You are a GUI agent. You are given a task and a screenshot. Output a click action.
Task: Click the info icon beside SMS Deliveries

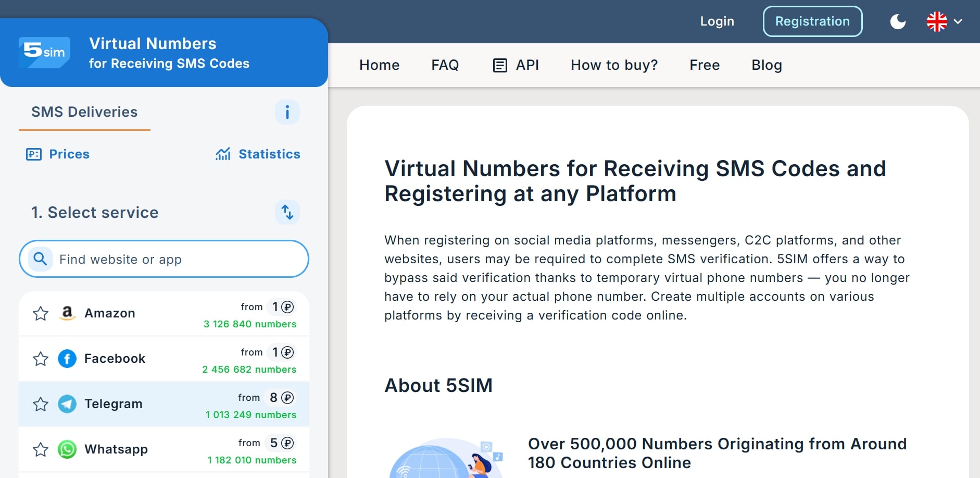click(x=287, y=112)
